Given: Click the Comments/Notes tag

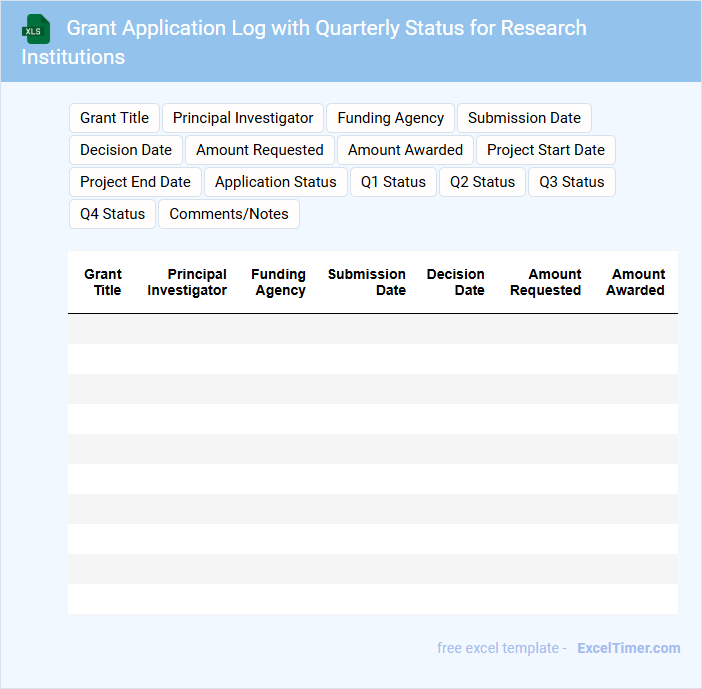Looking at the screenshot, I should [229, 214].
